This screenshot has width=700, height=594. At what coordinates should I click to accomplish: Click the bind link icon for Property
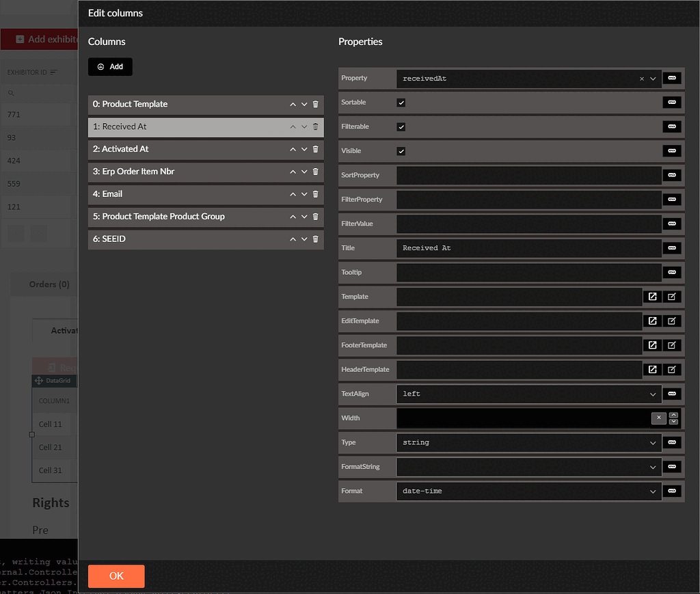click(672, 78)
